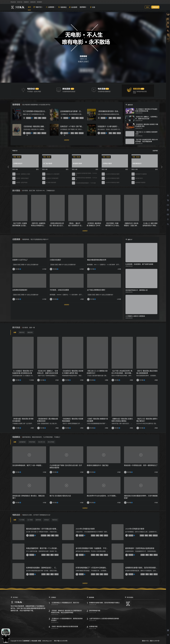Screen dimensions: 170x644
Task: Click 加载更多 under 动图猜猜 section
Action: tap(66, 304)
